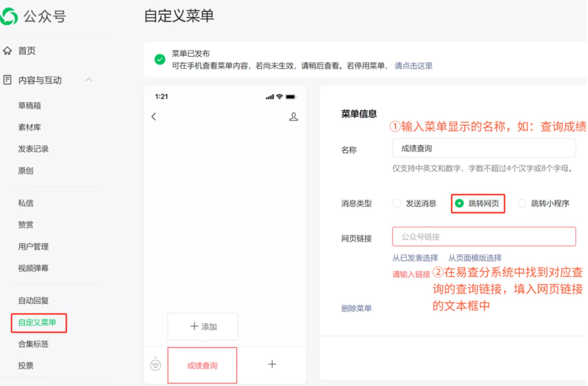Open 投票 in the sidebar
Viewport: 588px width, 386px height.
[x=26, y=366]
